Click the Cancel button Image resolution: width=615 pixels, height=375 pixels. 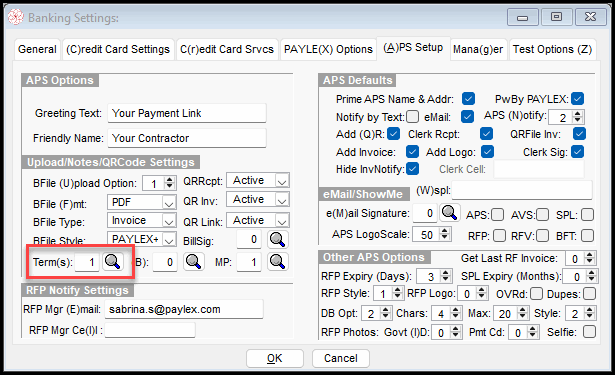[340, 358]
